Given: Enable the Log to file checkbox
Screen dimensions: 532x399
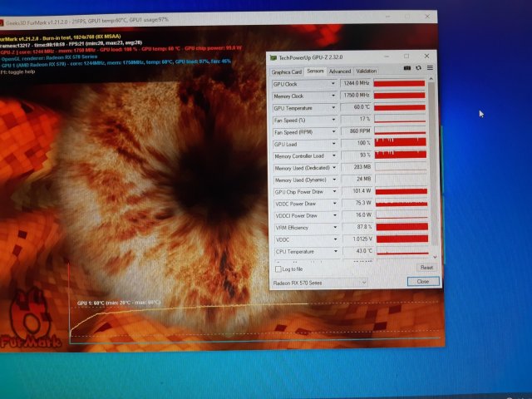Looking at the screenshot, I should tap(278, 269).
